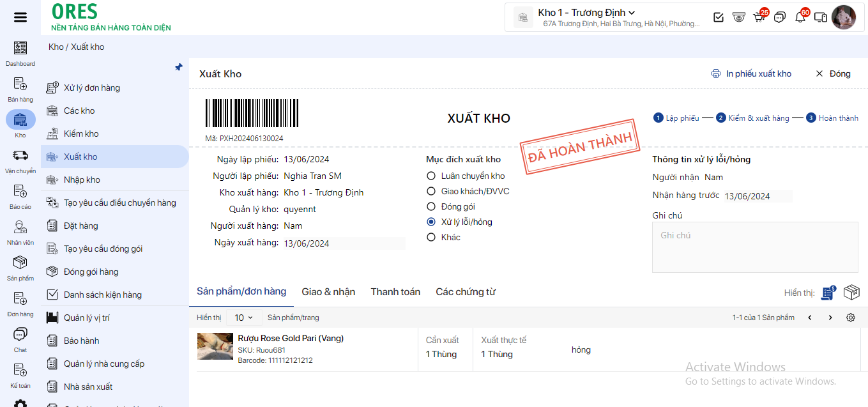This screenshot has width=868, height=407.
Task: Expand the Kho 1 - Trương Định selector
Action: [x=586, y=13]
